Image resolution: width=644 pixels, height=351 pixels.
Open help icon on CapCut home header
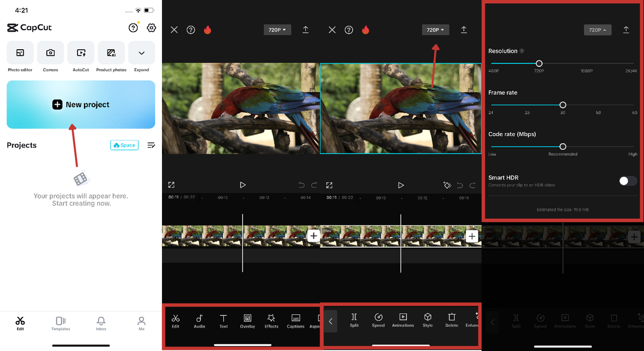click(x=133, y=28)
